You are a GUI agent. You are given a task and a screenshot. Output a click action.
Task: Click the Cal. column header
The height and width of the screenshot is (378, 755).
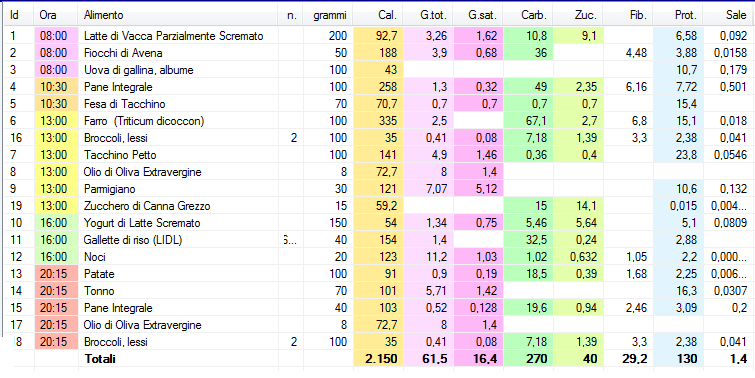point(388,15)
